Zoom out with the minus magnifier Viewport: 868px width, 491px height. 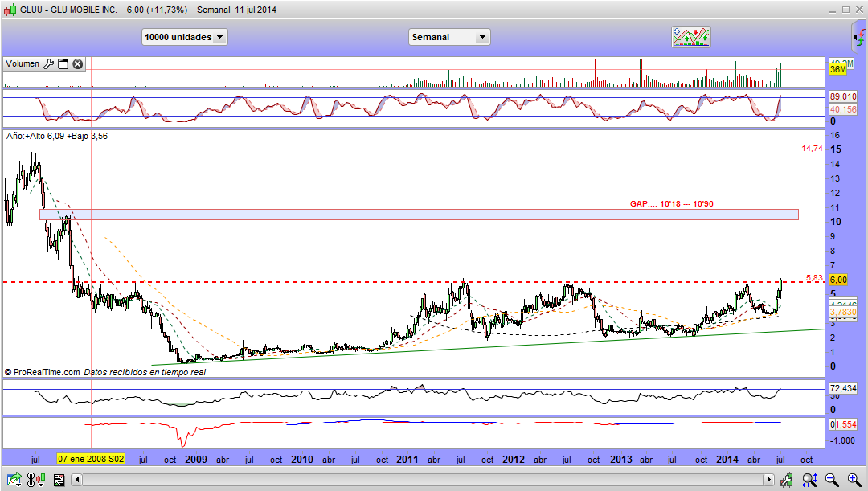click(832, 480)
